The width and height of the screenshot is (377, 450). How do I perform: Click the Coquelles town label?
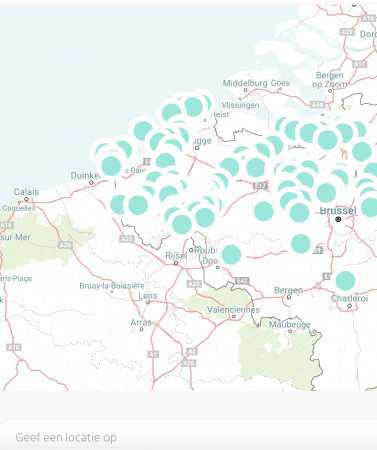(x=19, y=208)
